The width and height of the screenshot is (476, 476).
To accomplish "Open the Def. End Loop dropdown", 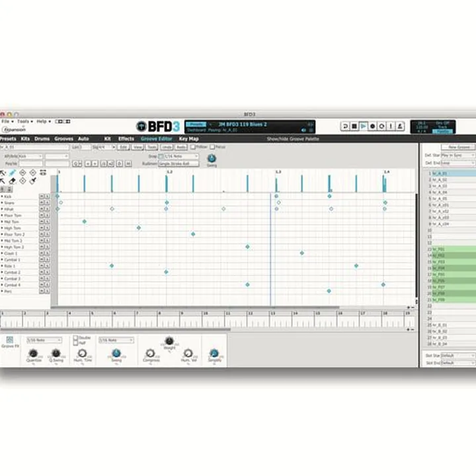I will (457, 163).
